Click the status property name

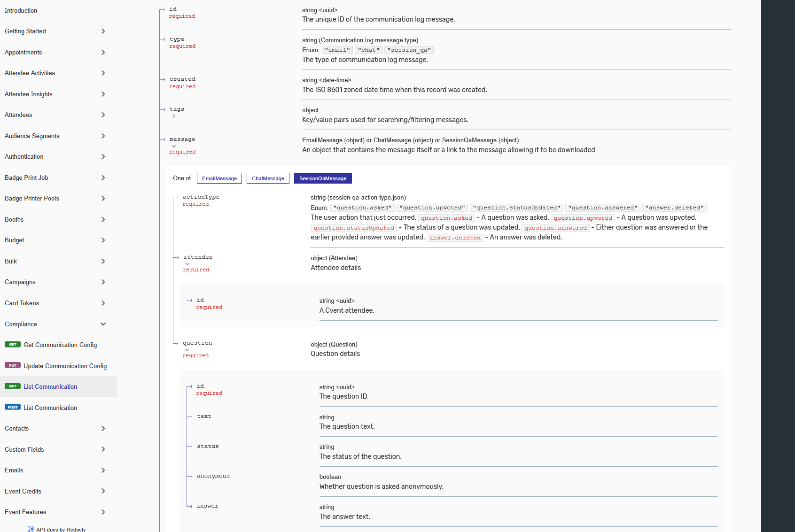coord(208,447)
